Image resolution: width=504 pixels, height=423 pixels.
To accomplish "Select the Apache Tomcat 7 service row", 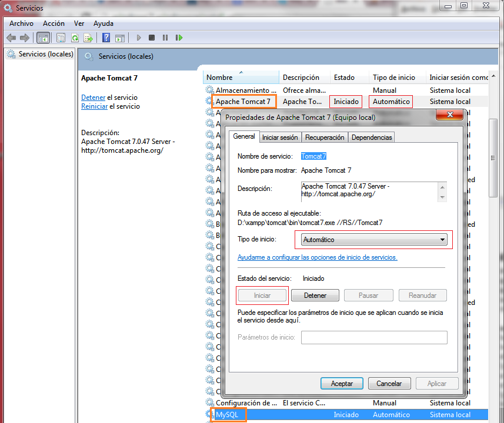I will 346,102.
